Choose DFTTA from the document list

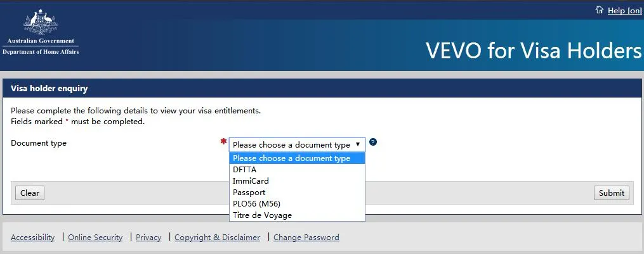coord(245,170)
